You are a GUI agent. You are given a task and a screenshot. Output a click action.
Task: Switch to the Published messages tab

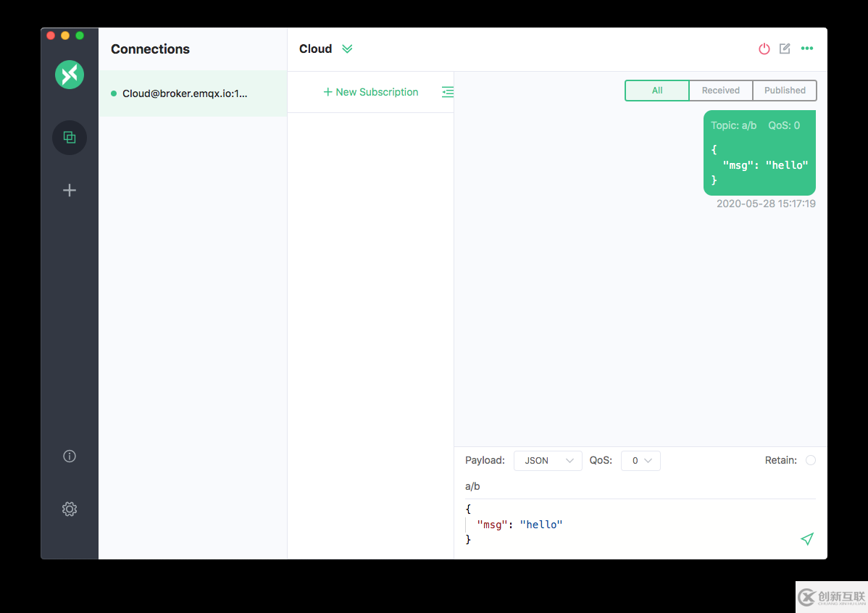pyautogui.click(x=785, y=91)
